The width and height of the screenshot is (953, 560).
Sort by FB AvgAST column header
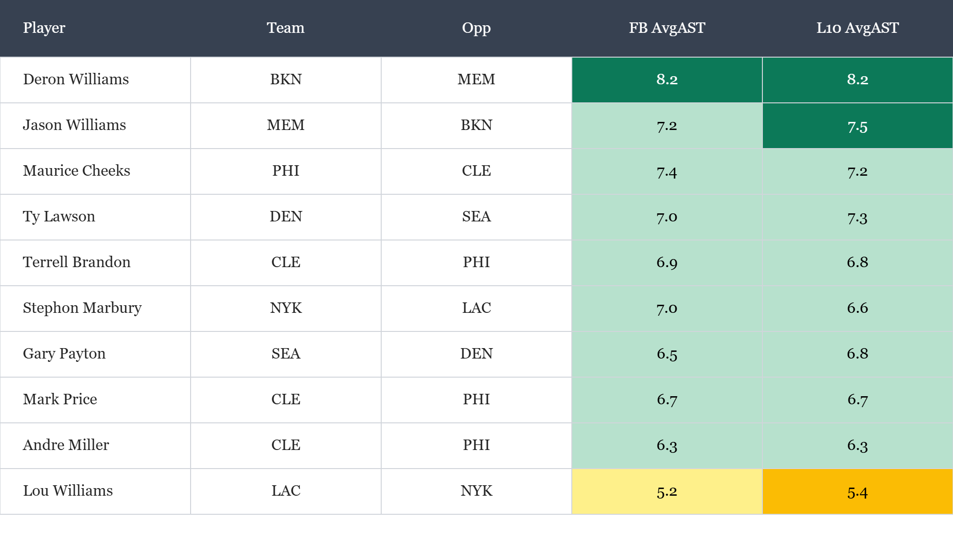667,28
